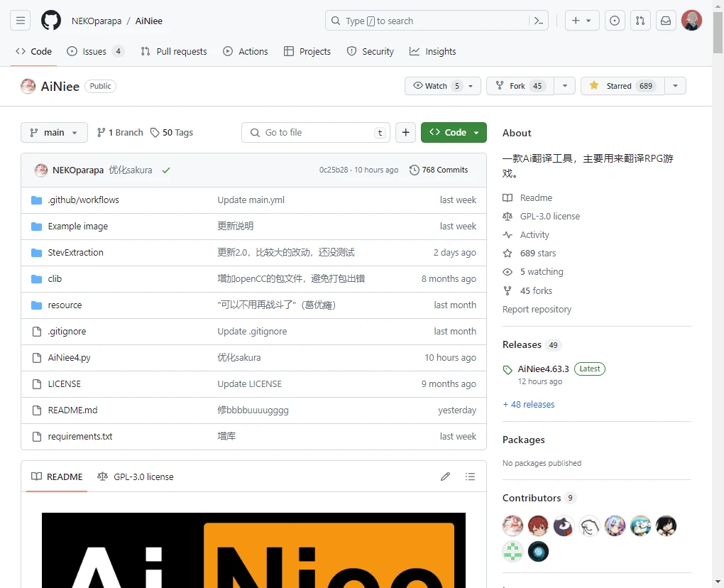Open notifications inbox icon

pos(666,21)
